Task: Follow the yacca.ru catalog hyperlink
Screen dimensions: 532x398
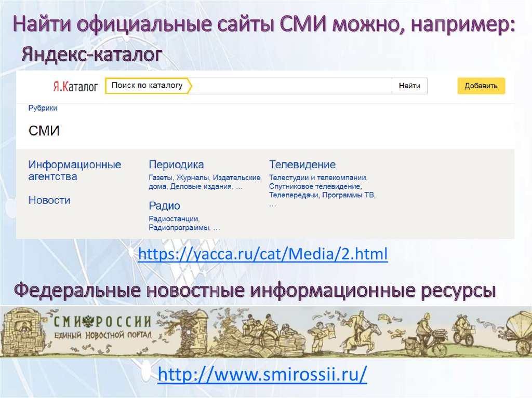Action: (x=262, y=255)
